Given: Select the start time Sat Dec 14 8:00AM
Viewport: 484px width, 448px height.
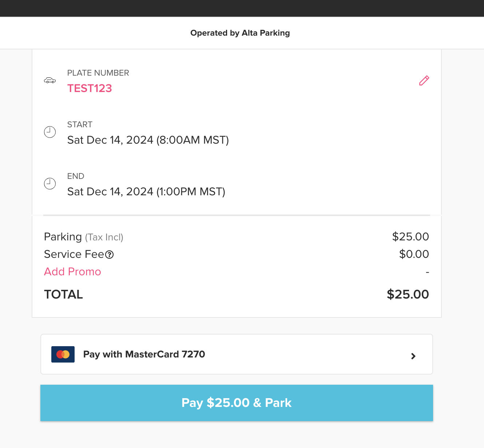Looking at the screenshot, I should click(148, 140).
